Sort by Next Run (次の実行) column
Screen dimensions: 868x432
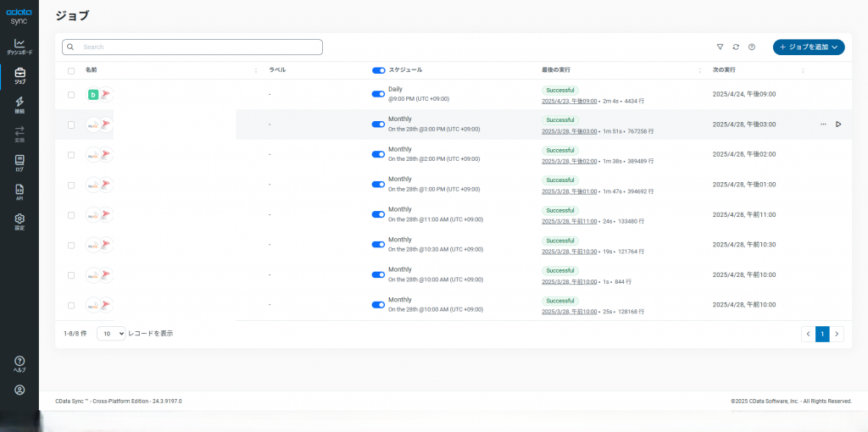click(x=804, y=70)
